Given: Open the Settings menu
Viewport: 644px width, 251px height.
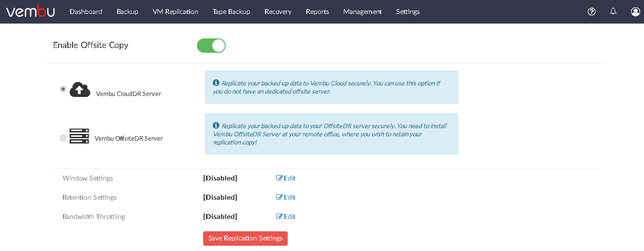Looking at the screenshot, I should pos(408,12).
